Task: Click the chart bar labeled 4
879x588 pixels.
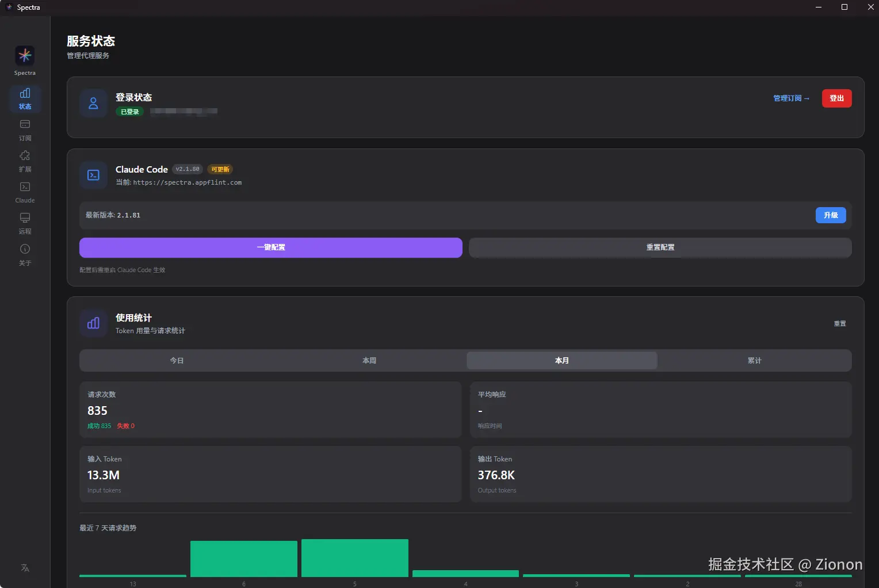Action: pos(466,574)
